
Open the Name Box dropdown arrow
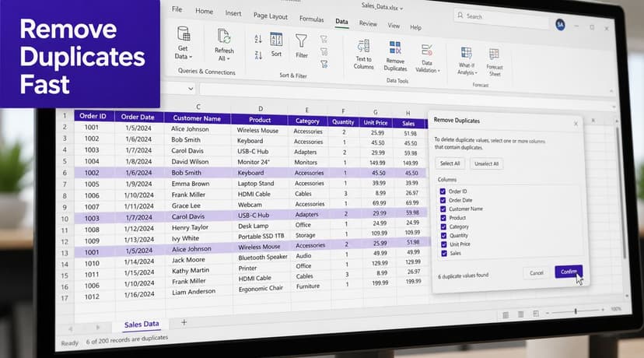pyautogui.click(x=191, y=89)
